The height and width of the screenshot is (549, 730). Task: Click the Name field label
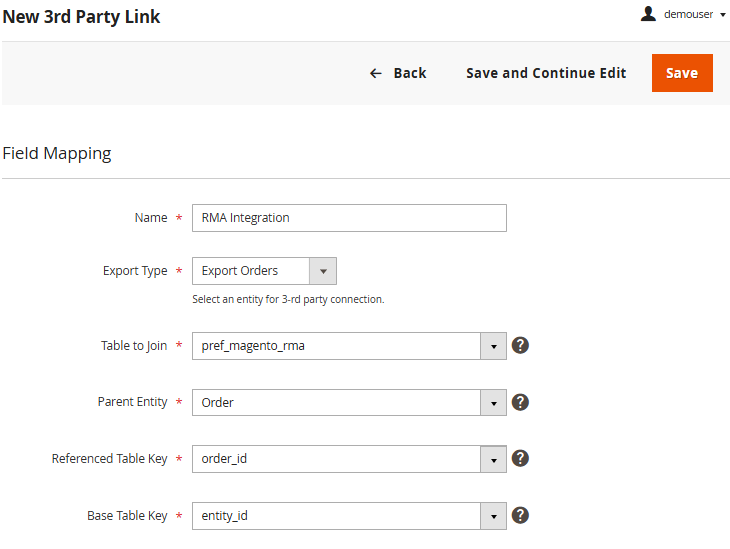[x=151, y=218]
